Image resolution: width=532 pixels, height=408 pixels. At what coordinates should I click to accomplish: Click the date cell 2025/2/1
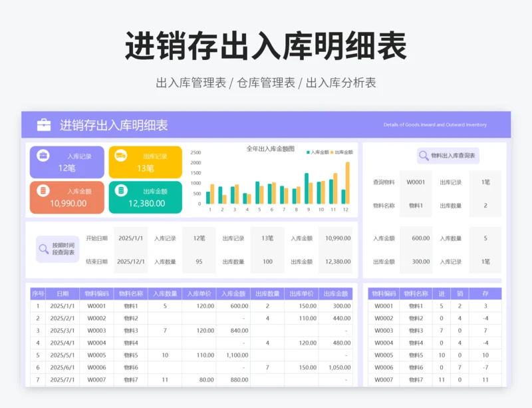(x=63, y=318)
